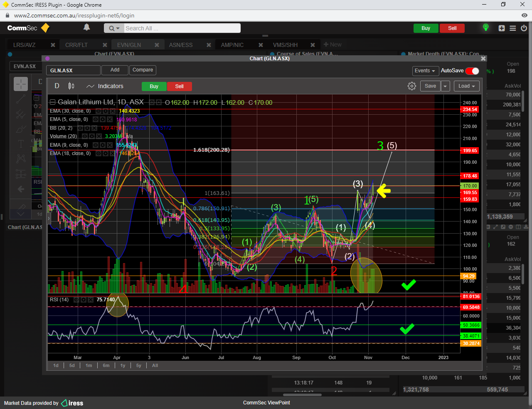
Task: Open the search type dropdown beside Search All
Action: click(x=114, y=28)
